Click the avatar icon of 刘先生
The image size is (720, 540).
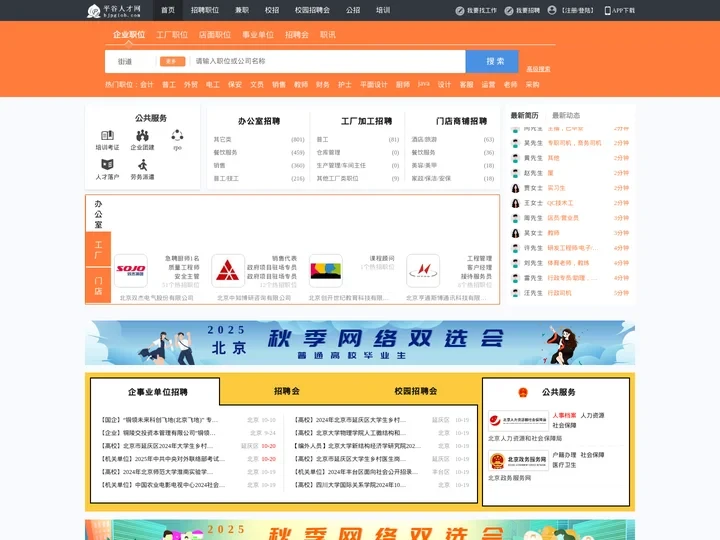tap(516, 263)
